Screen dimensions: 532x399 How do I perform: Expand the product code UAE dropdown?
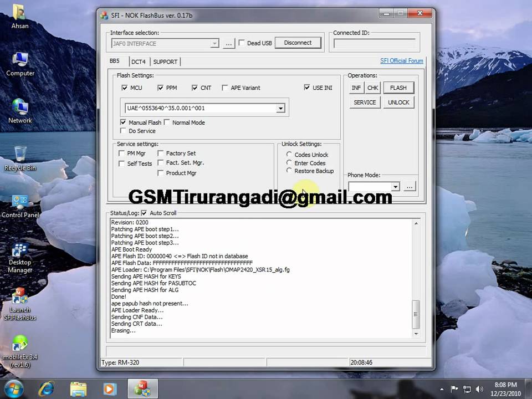(x=280, y=108)
